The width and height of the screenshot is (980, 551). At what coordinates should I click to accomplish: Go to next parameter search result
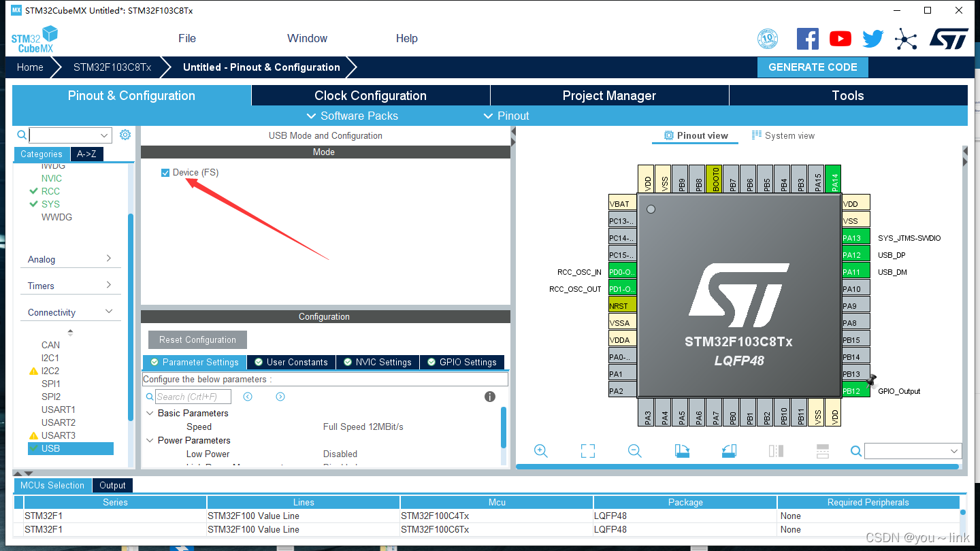tap(280, 397)
